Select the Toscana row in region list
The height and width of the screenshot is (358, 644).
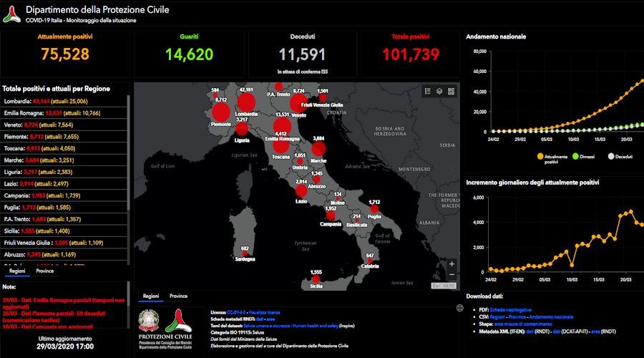tap(64, 148)
